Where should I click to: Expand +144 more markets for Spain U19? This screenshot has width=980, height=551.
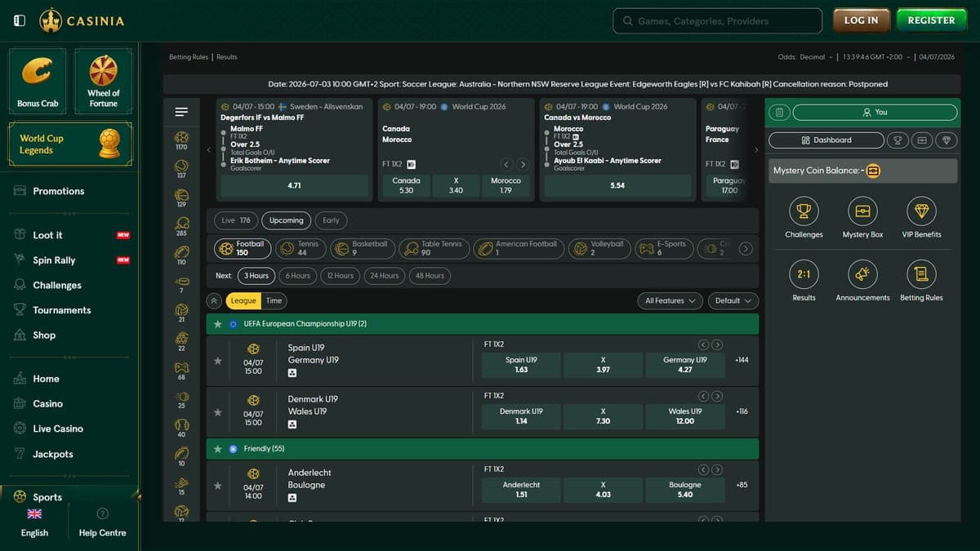click(x=742, y=360)
